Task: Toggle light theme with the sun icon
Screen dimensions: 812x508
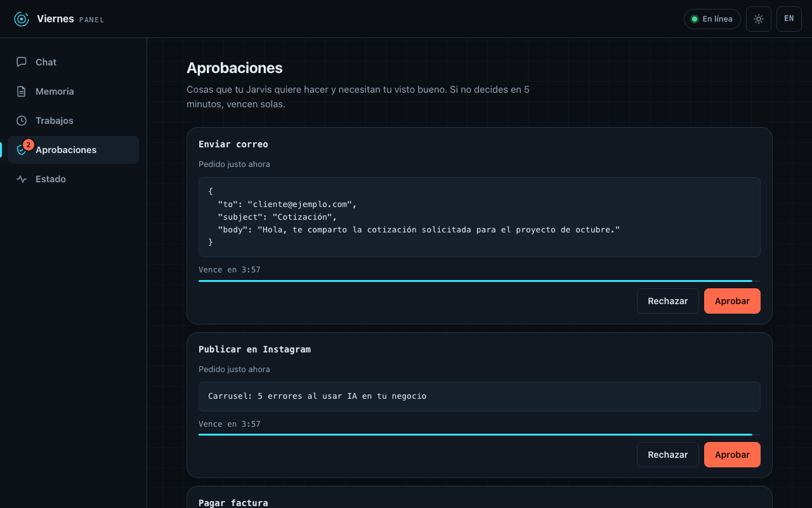Action: click(x=759, y=19)
